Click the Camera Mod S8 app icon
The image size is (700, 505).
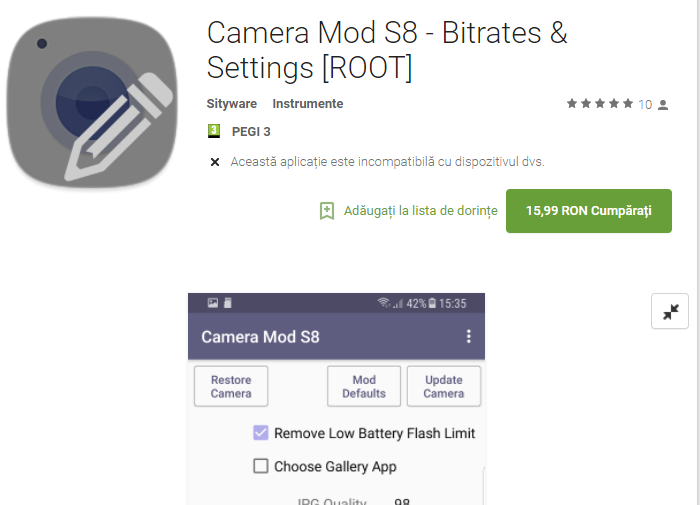tap(92, 104)
